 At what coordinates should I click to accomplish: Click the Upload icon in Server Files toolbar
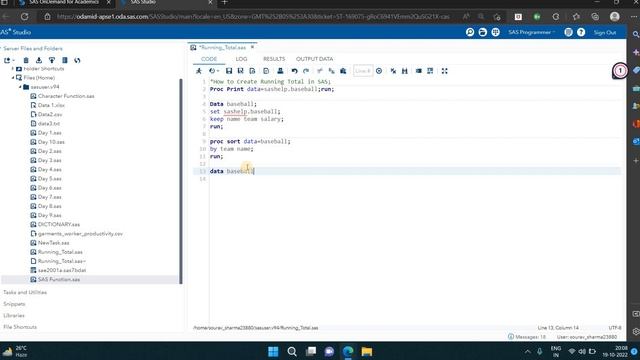click(52, 60)
